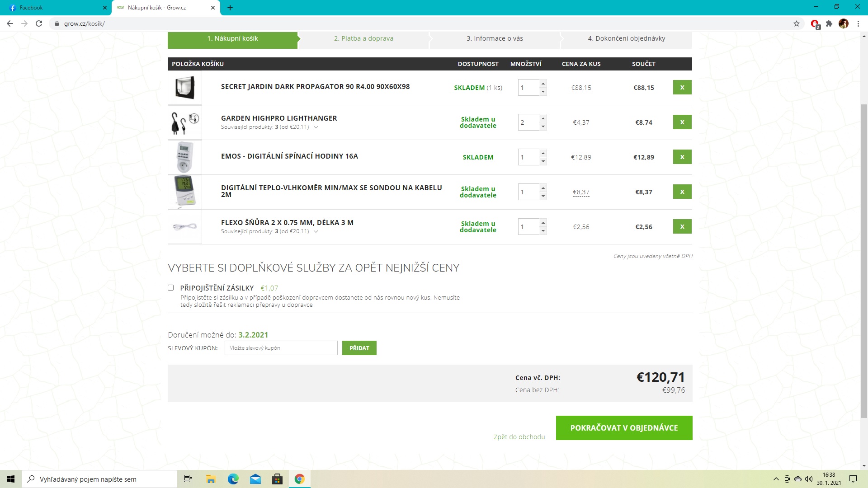Click the page vertical scrollbar
This screenshot has width=868, height=488.
click(x=864, y=261)
